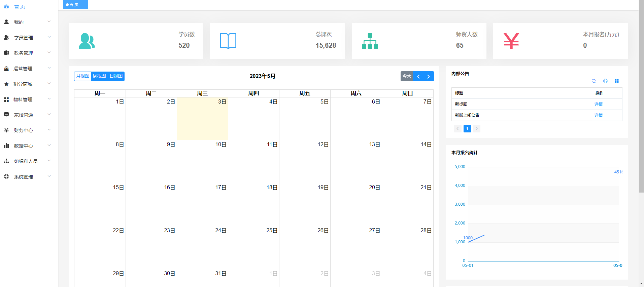644x287 pixels.
Task: Click the 财务中心 yen icon in sidebar
Action: pos(6,130)
